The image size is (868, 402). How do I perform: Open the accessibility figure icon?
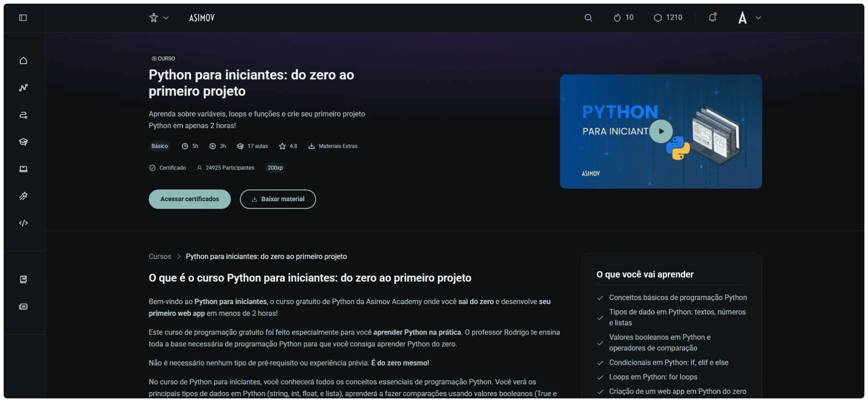pyautogui.click(x=154, y=18)
